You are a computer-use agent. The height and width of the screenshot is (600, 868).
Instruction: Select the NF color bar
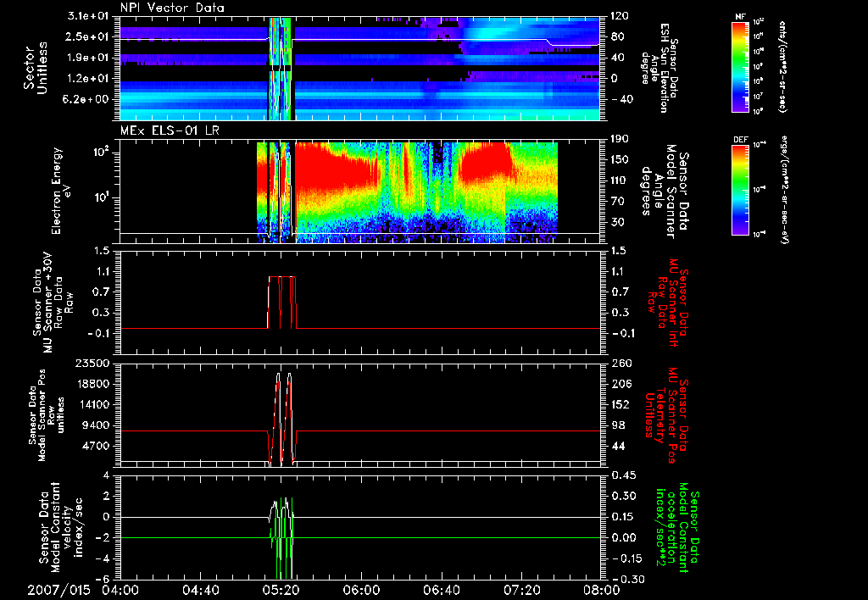click(x=741, y=66)
